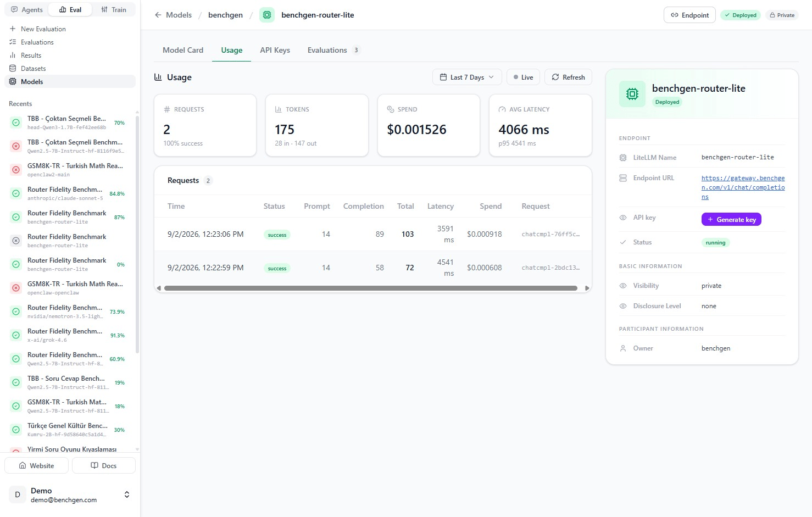This screenshot has height=517, width=812.
Task: Click the link icon on Endpoint button
Action: [x=675, y=15]
